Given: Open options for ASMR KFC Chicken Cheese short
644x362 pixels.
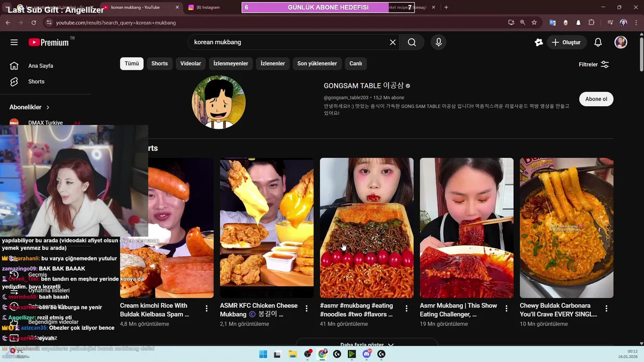Looking at the screenshot, I should 306,308.
